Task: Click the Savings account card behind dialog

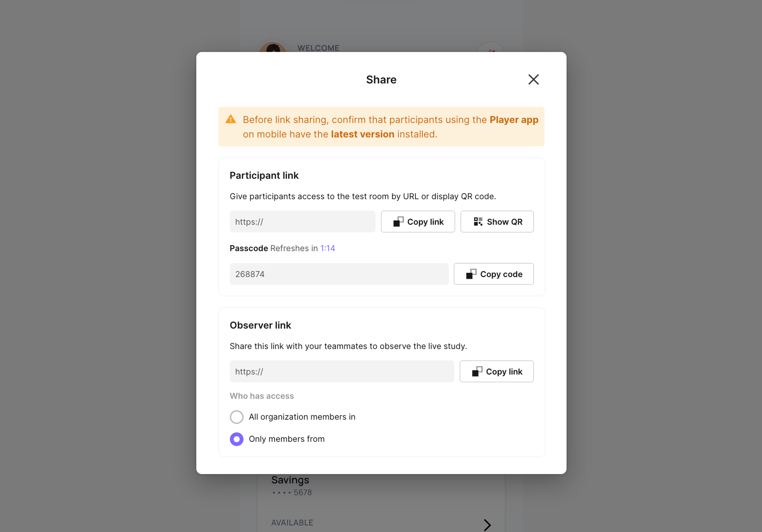Action: click(381, 502)
